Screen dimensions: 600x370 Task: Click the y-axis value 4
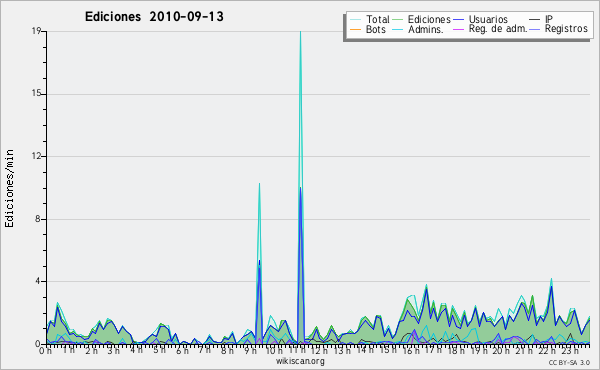tap(38, 282)
